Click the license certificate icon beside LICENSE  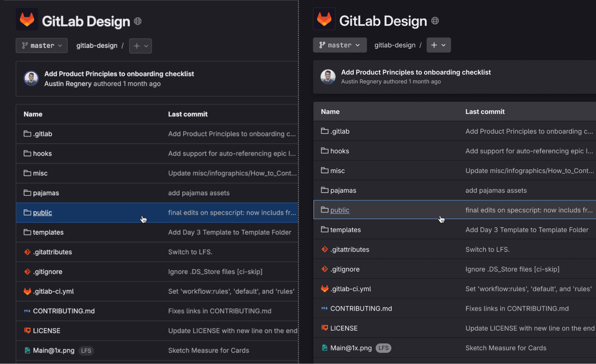click(27, 330)
